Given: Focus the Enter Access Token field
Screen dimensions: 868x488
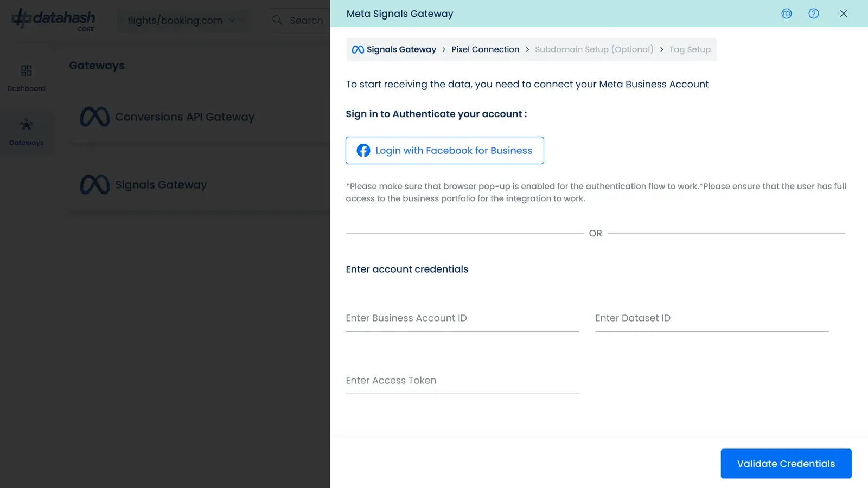Looking at the screenshot, I should tap(462, 381).
